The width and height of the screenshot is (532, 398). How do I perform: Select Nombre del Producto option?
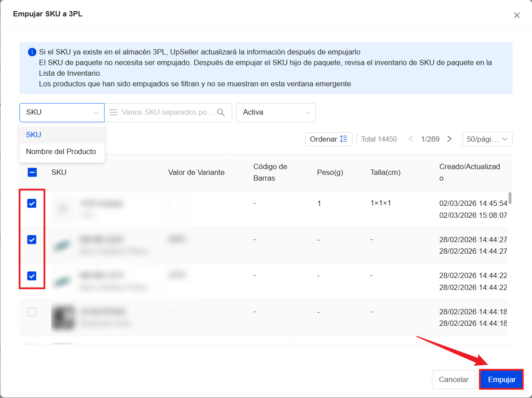click(61, 151)
